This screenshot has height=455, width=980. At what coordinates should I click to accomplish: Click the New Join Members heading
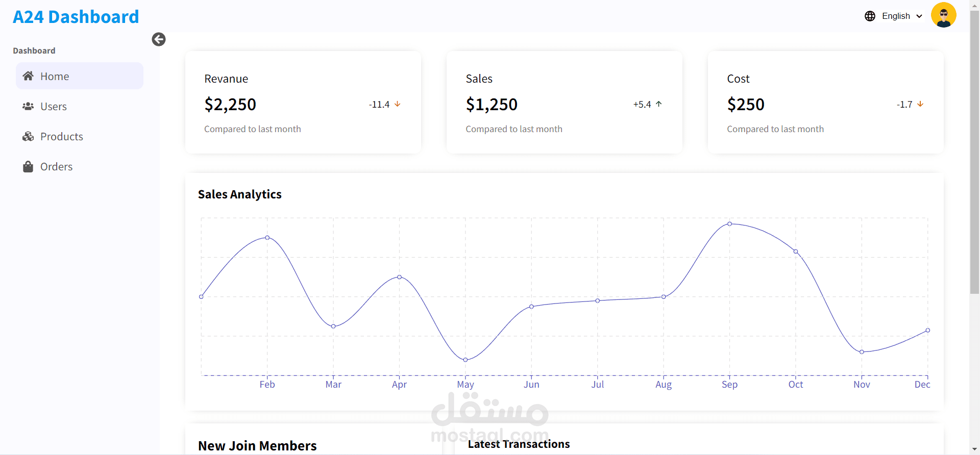point(257,446)
